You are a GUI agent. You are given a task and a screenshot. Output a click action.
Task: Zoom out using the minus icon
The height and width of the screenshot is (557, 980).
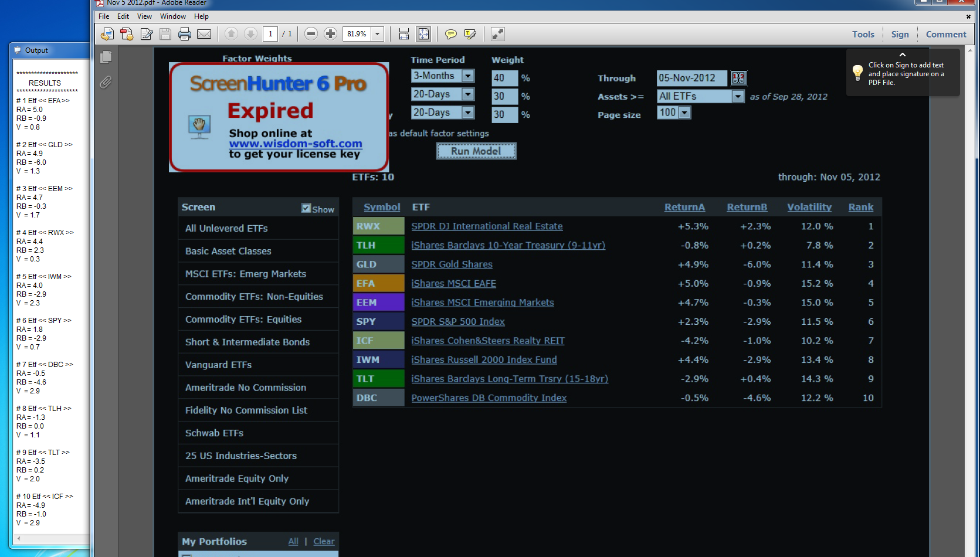pos(311,34)
